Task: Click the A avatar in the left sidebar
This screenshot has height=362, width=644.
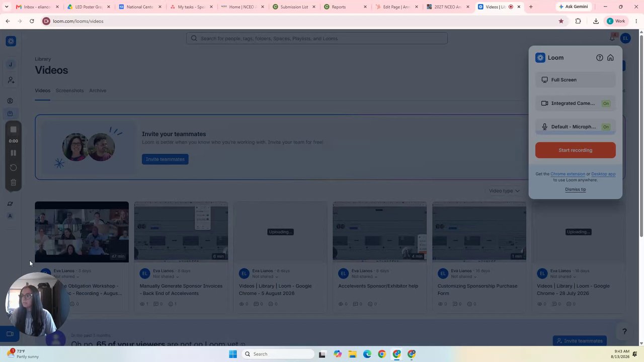Action: (x=10, y=216)
